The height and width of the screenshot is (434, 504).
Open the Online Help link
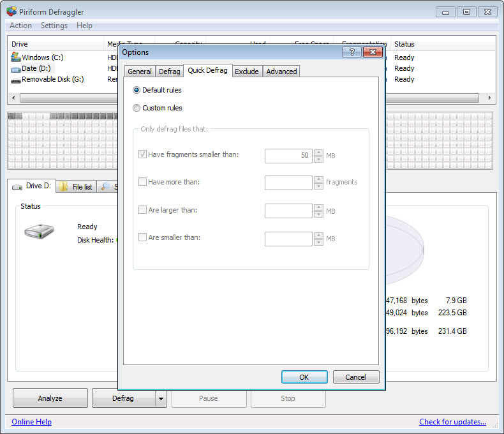click(31, 422)
